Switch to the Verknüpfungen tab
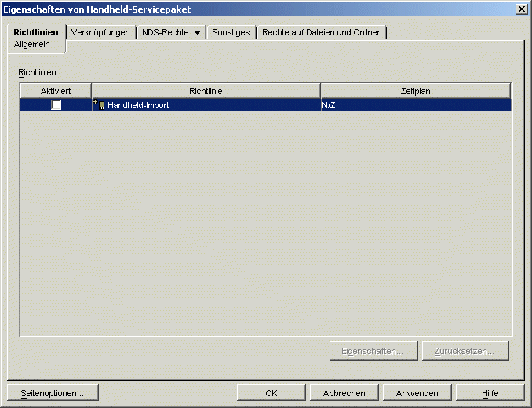The width and height of the screenshot is (532, 408). (x=100, y=32)
